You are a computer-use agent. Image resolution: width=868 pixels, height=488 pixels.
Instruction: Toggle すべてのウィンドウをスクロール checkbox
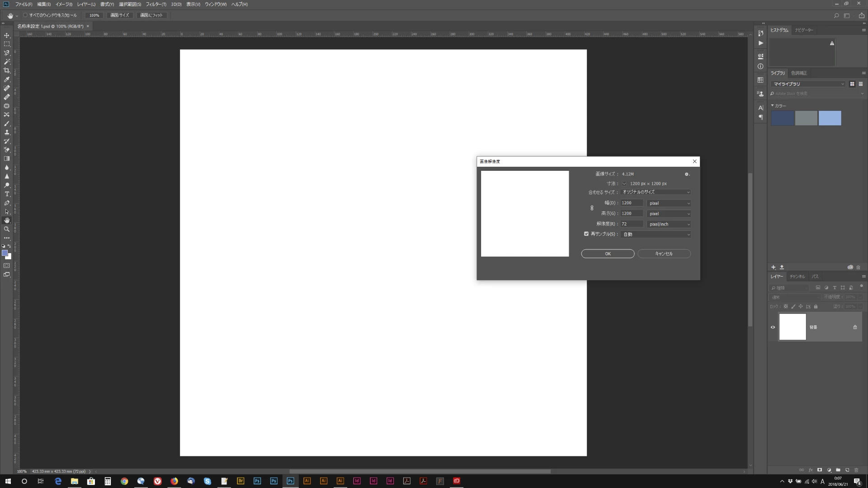[x=26, y=15]
